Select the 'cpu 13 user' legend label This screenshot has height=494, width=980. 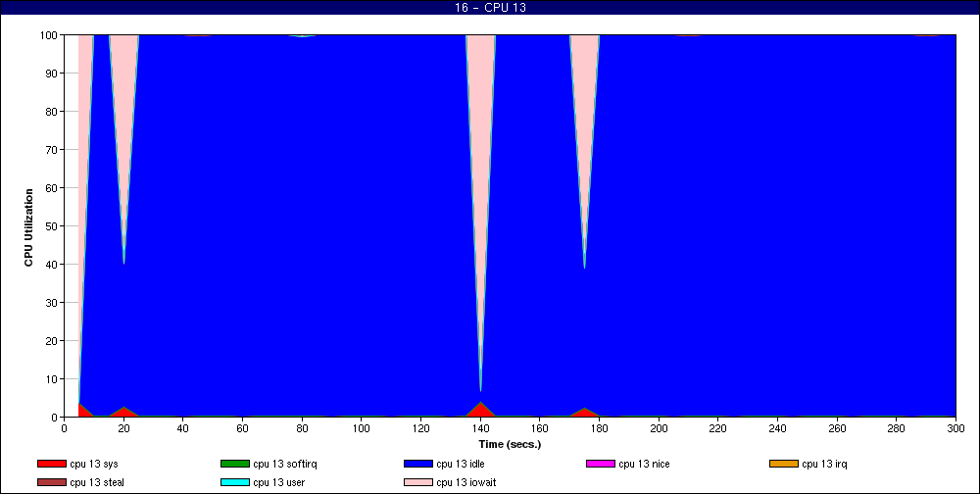(x=278, y=482)
